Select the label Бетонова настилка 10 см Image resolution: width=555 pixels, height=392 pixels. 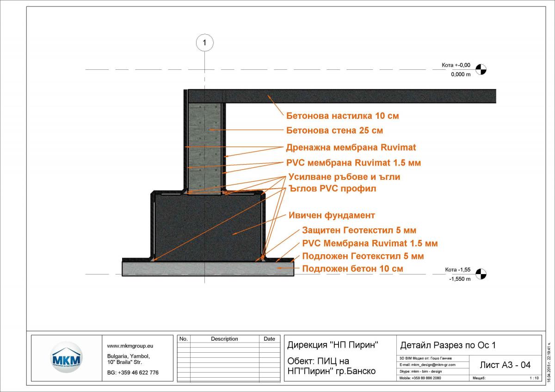pyautogui.click(x=342, y=116)
